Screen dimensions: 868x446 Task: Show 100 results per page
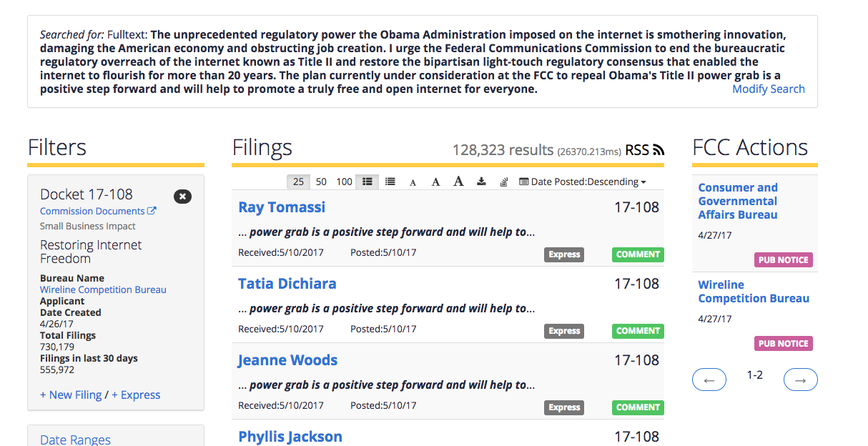(344, 182)
